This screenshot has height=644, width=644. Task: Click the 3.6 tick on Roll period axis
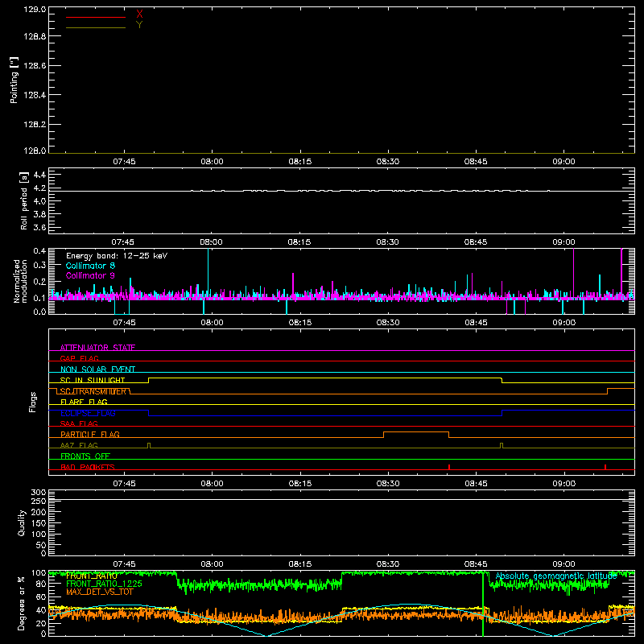[39, 227]
